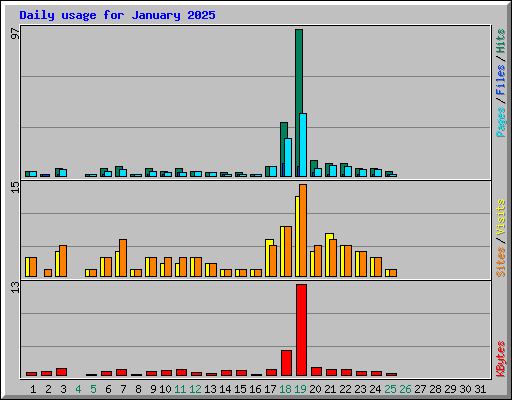Click the 'Files' legend label
The height and width of the screenshot is (400, 512).
[x=501, y=79]
